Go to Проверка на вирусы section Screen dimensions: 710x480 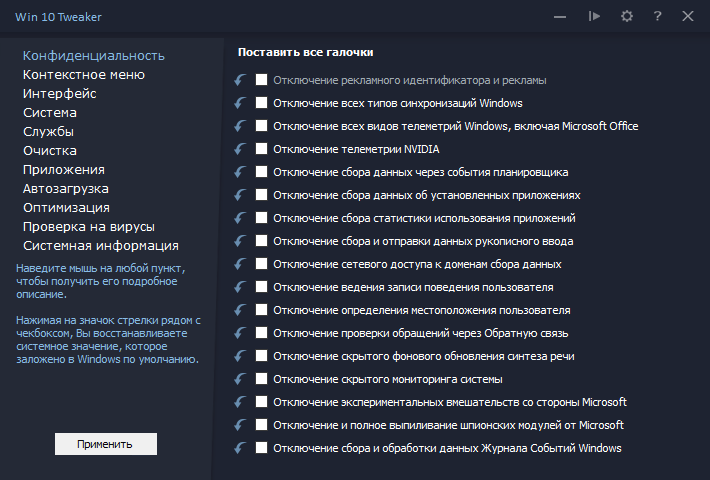(x=89, y=226)
